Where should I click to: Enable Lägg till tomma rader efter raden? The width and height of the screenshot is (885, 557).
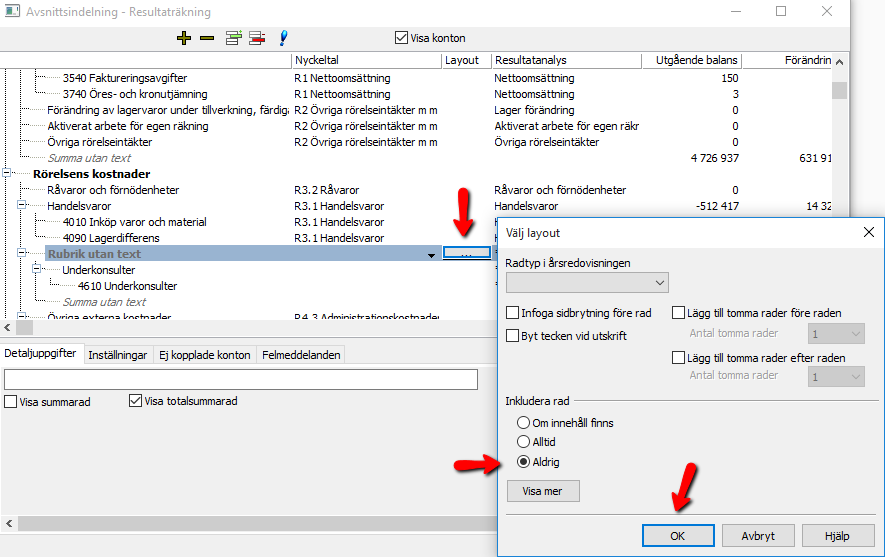click(x=678, y=358)
